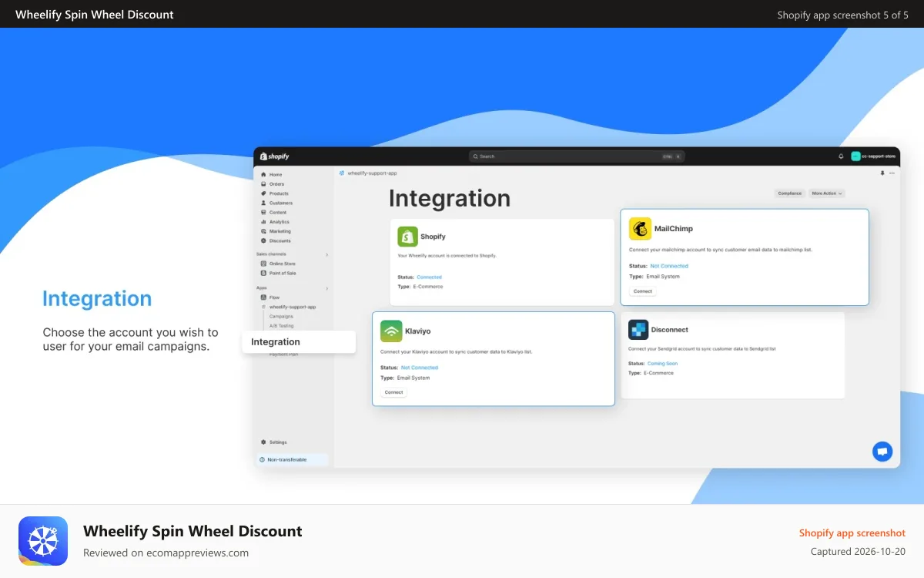Connect the Klaviyo account
Viewport: 924px width, 578px height.
pos(394,392)
